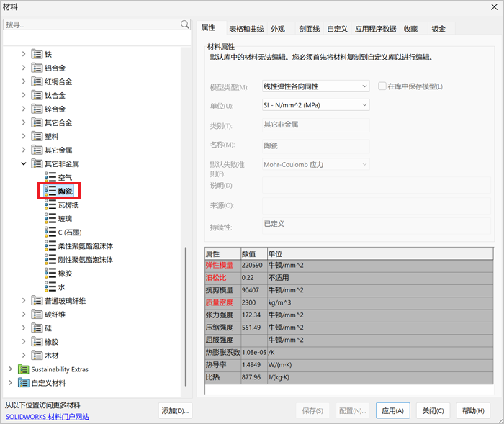The width and height of the screenshot is (504, 424).
Task: Select the 弹性模量 value 220590 cell
Action: [x=254, y=265]
